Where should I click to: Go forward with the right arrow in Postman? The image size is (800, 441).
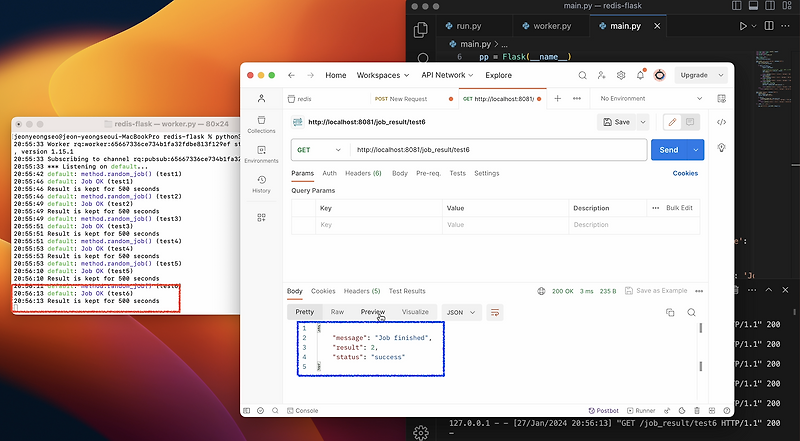click(x=311, y=75)
